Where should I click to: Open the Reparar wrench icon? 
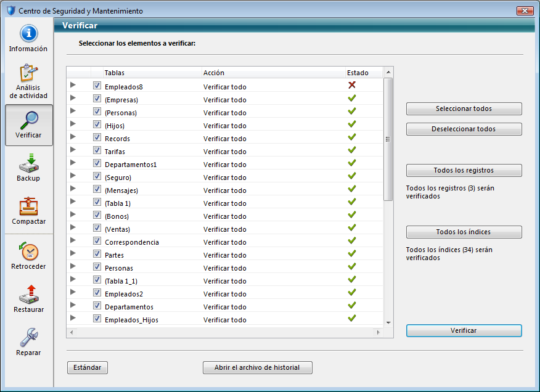tap(28, 337)
